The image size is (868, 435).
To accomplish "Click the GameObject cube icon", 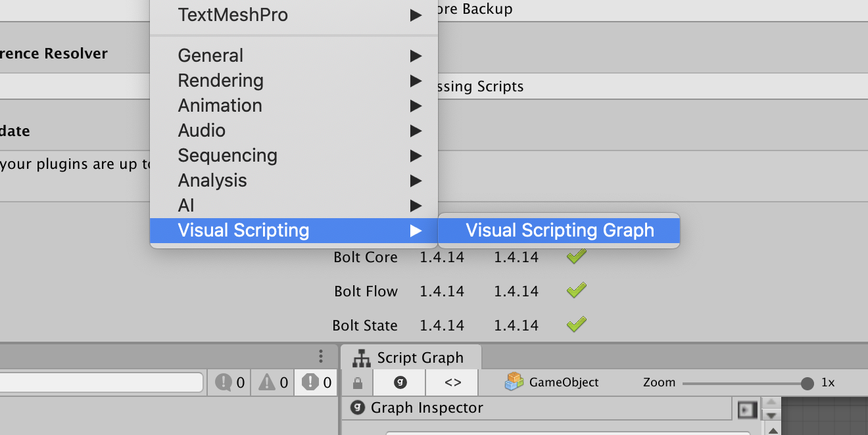I will click(514, 382).
